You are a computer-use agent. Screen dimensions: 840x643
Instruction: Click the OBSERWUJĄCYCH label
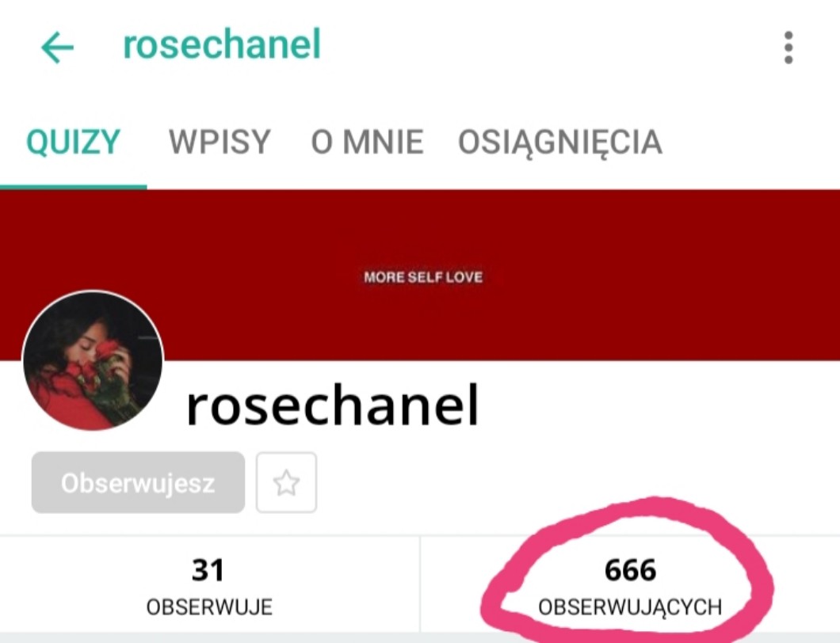click(x=630, y=607)
